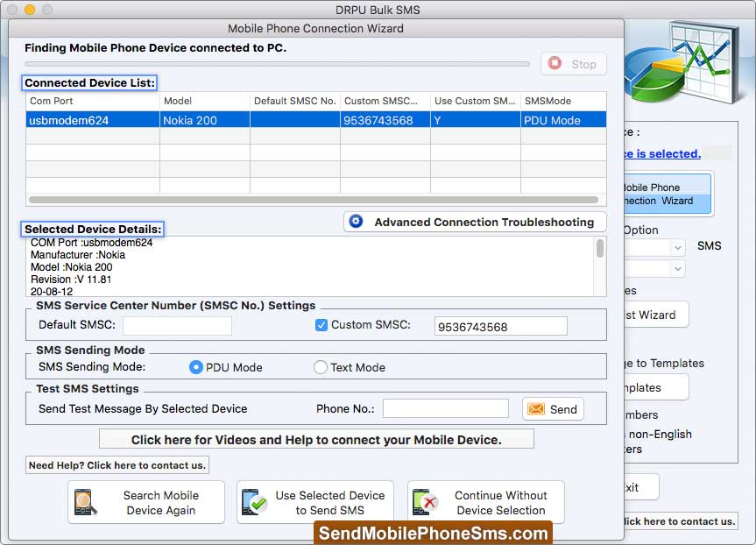Click the 'is selected.' link in main window

[663, 153]
